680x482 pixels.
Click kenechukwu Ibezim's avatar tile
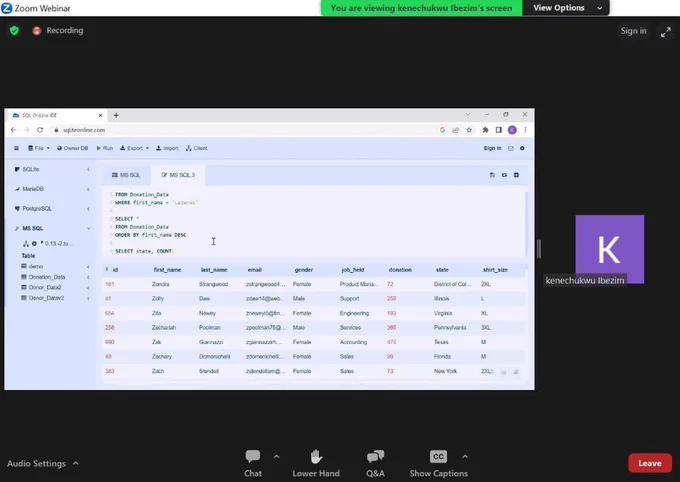coord(609,249)
